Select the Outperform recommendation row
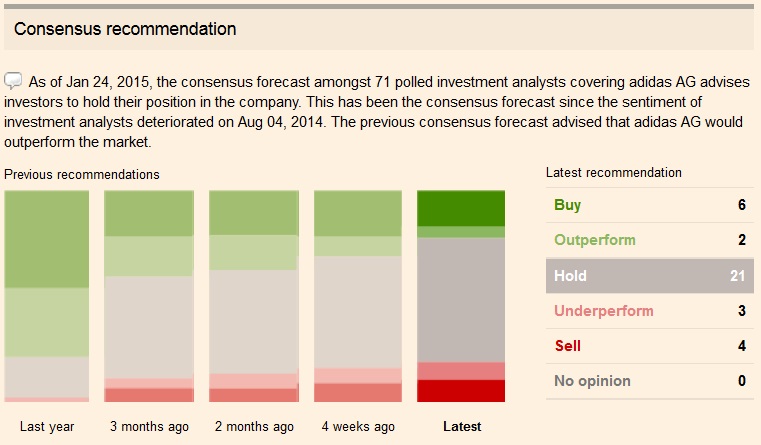 point(650,240)
